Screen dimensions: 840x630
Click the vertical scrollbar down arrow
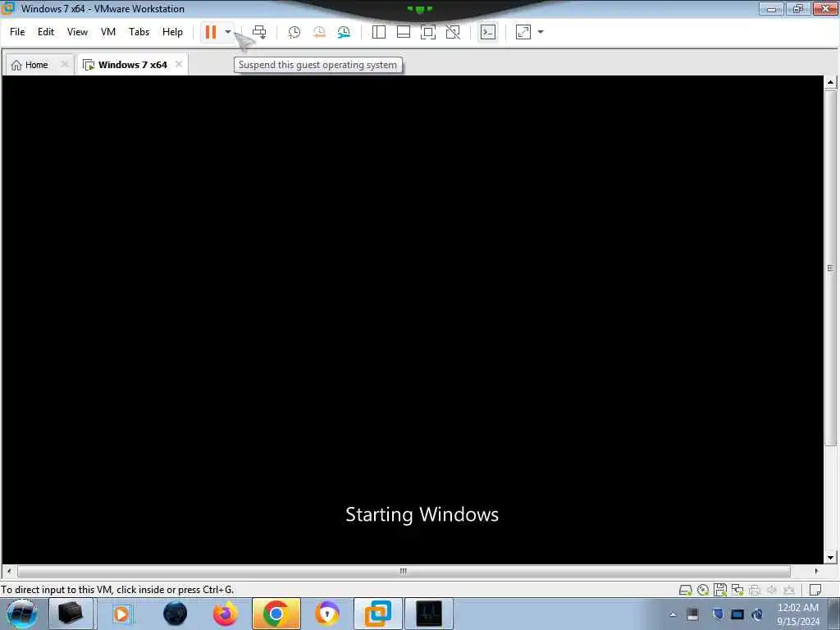830,558
